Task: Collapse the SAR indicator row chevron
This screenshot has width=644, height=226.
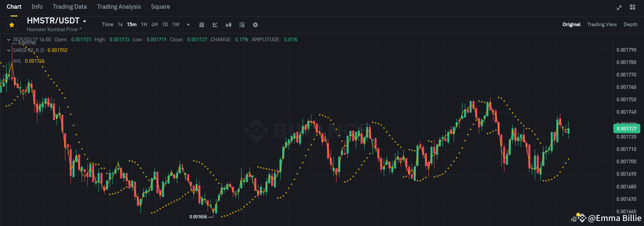Action: (x=8, y=50)
